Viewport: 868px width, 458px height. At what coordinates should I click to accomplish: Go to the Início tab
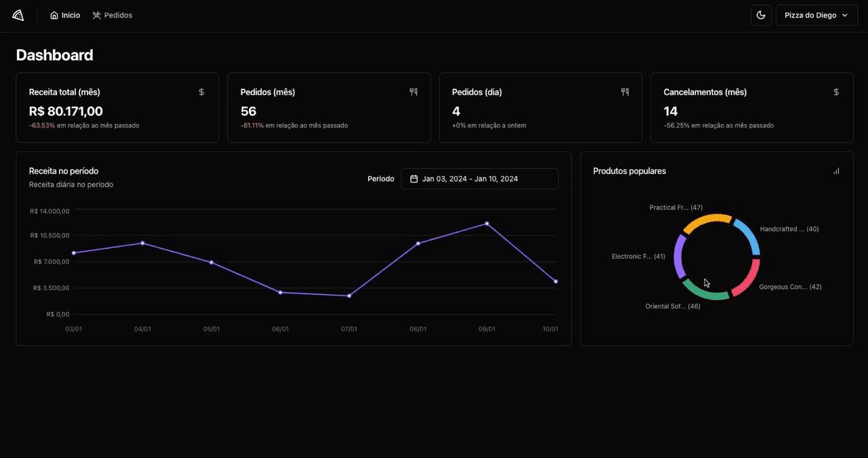click(65, 15)
